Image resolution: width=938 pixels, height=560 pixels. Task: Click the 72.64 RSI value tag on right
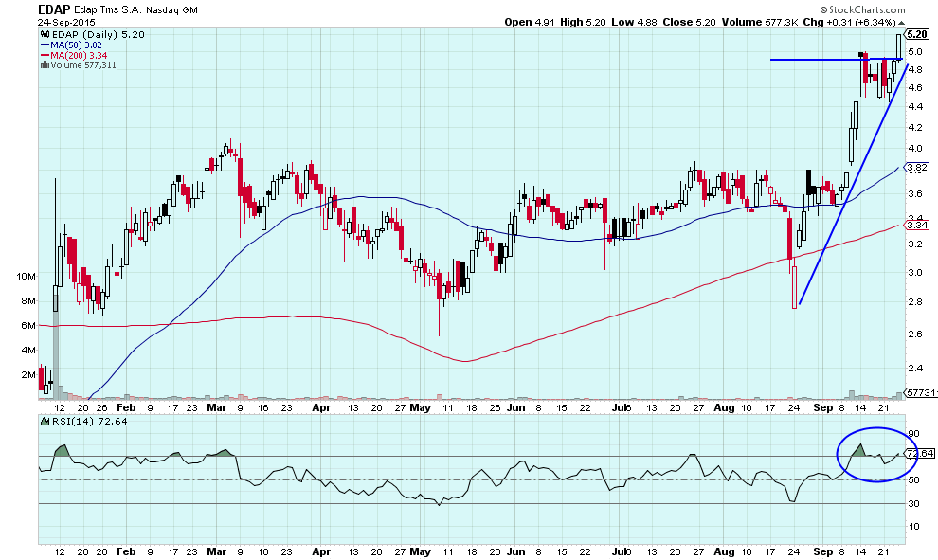921,454
